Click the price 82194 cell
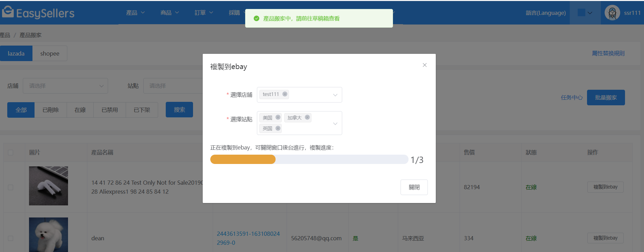 click(472, 187)
